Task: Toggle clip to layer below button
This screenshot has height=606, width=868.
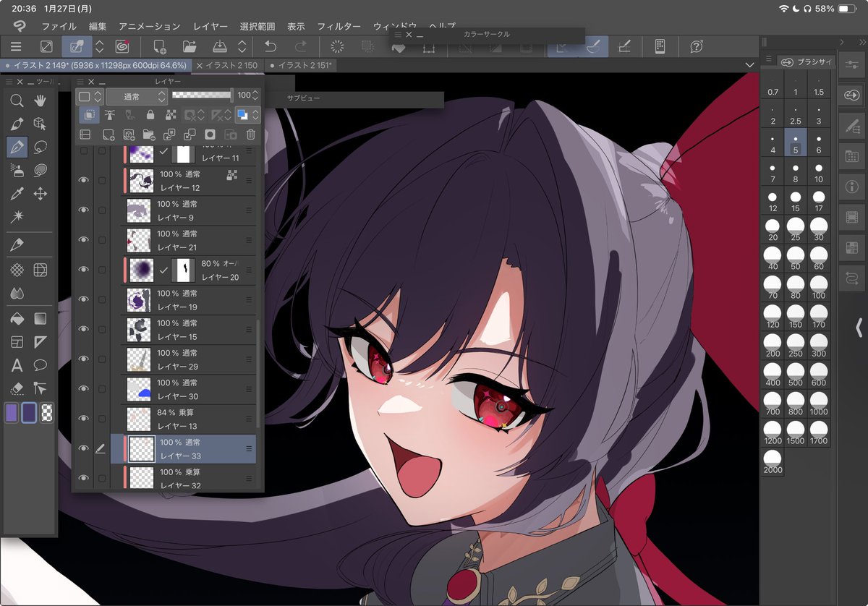Action: click(89, 114)
